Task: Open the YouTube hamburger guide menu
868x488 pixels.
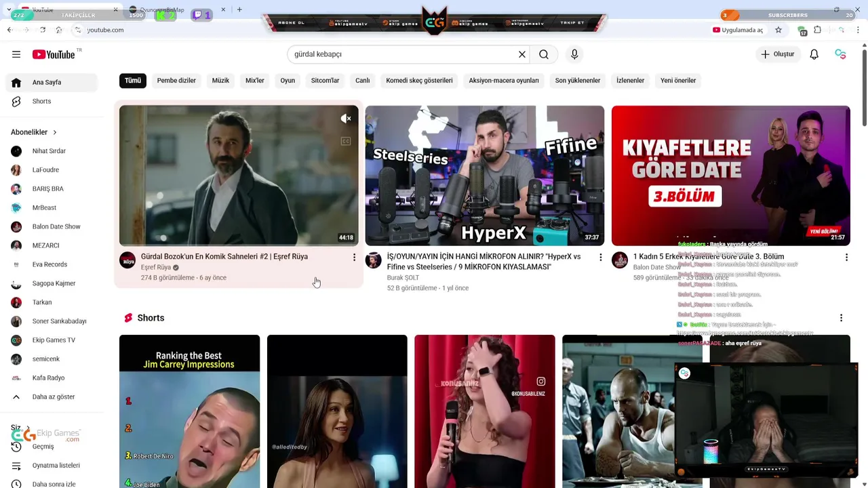Action: 16,54
